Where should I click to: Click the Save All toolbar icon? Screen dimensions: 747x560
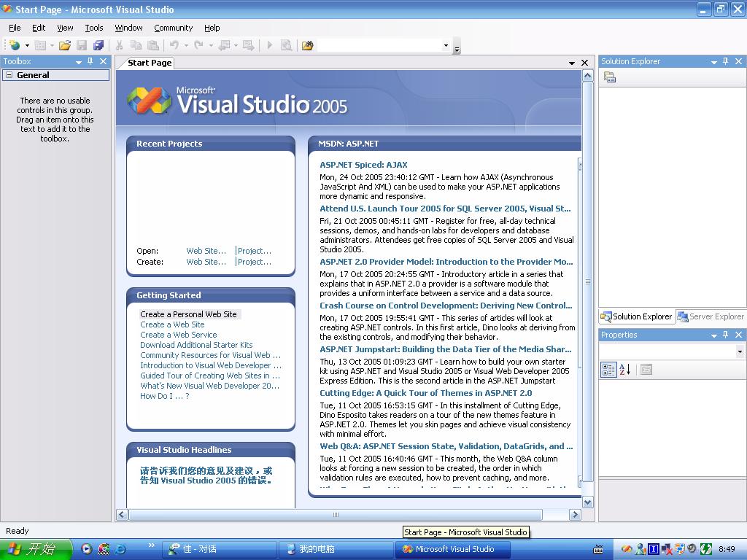(98, 45)
